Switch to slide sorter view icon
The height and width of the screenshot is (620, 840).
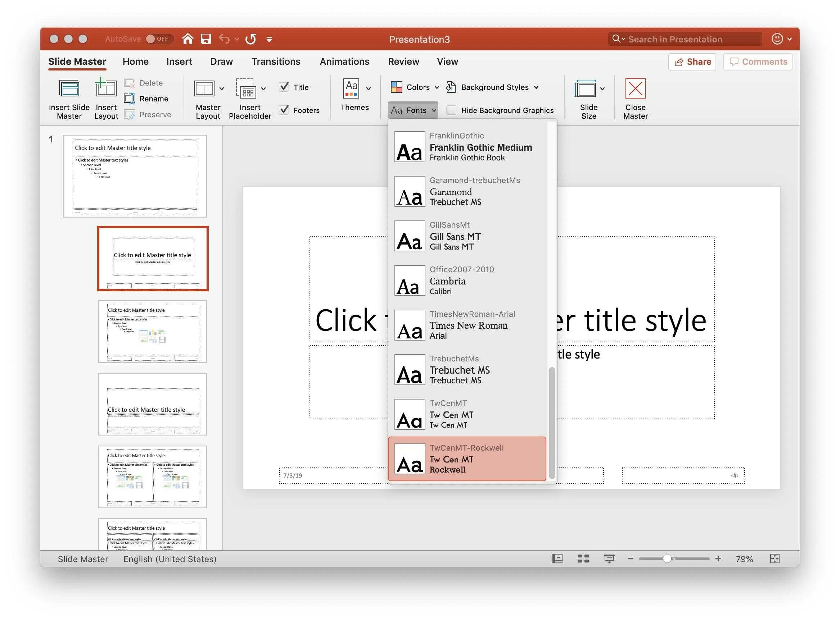(x=583, y=559)
